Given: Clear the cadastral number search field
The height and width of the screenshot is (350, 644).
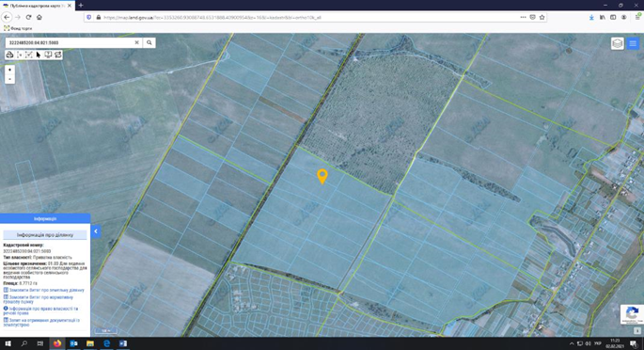Looking at the screenshot, I should (x=136, y=42).
